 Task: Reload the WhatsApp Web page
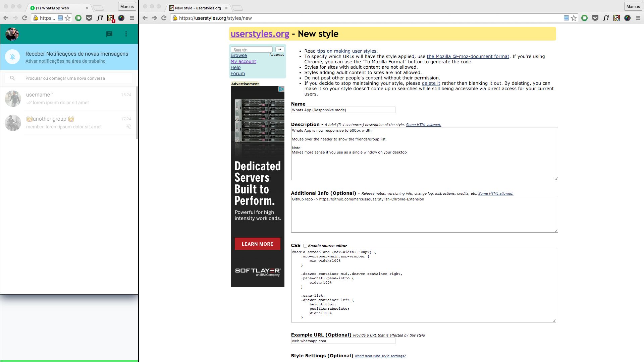click(x=24, y=18)
